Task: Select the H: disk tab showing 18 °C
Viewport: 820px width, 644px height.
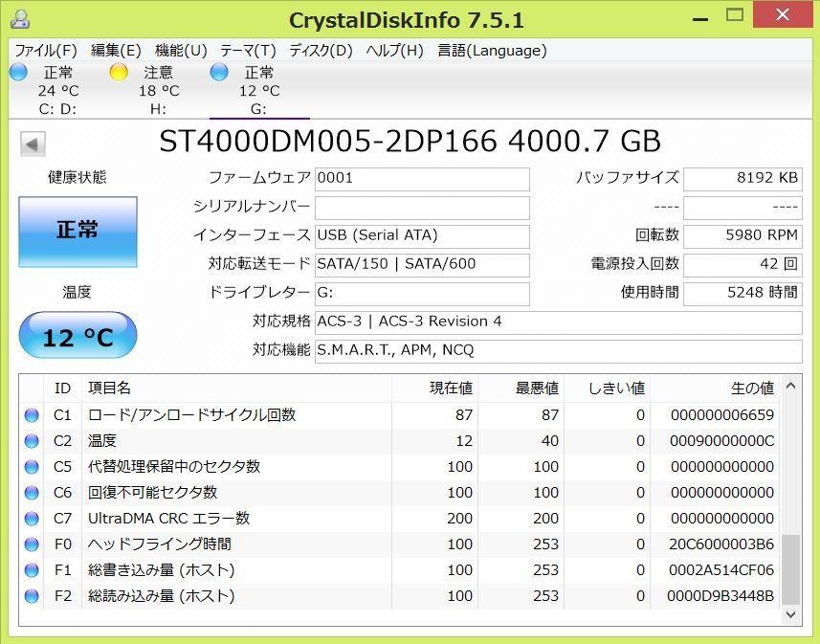Action: tap(158, 90)
